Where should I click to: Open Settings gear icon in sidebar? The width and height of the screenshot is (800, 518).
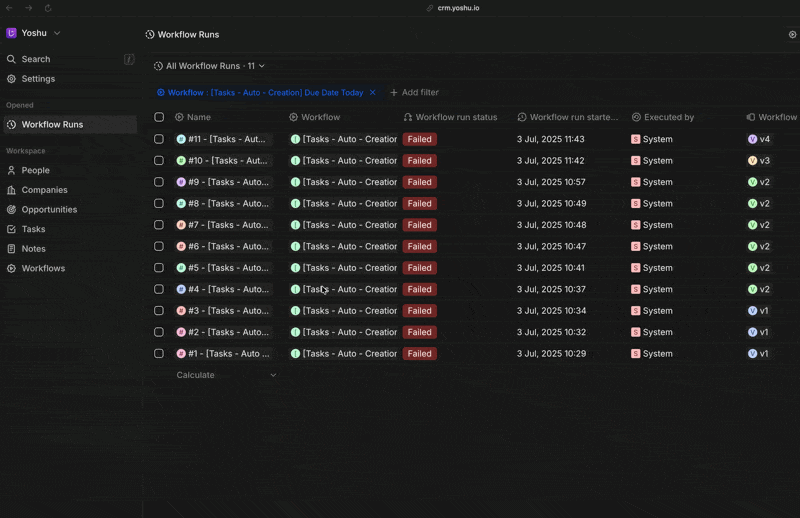(x=12, y=79)
